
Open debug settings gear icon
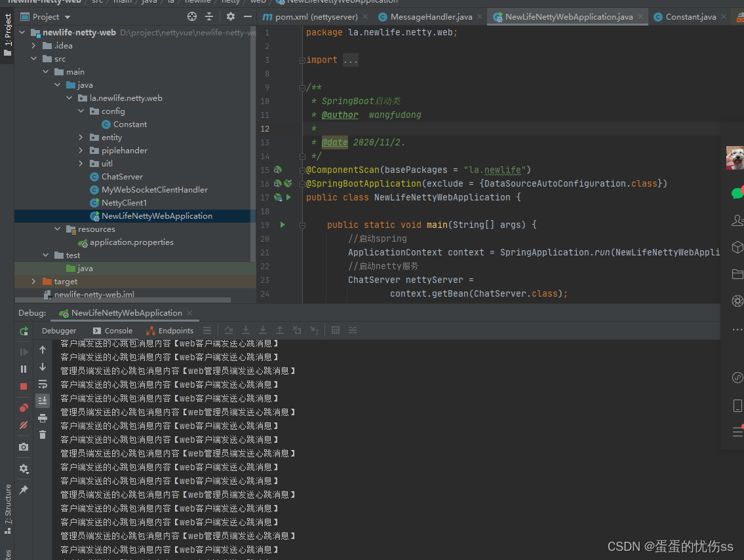[24, 468]
